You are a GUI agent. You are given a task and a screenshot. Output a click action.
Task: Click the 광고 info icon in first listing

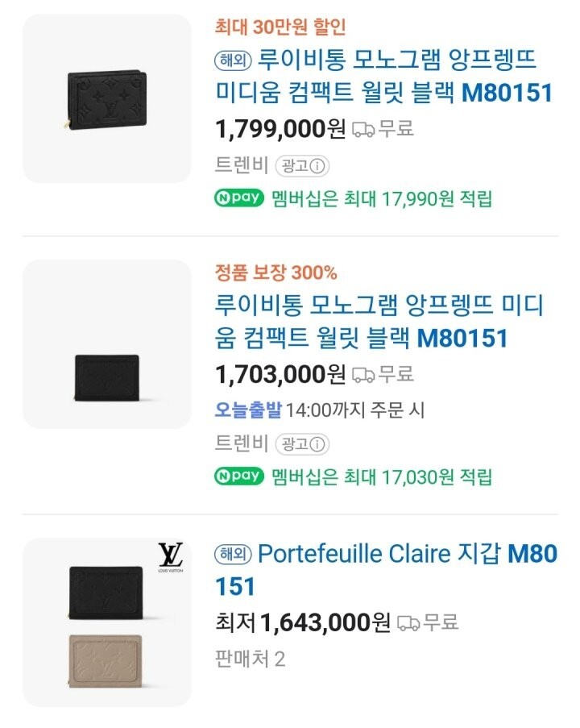[317, 166]
